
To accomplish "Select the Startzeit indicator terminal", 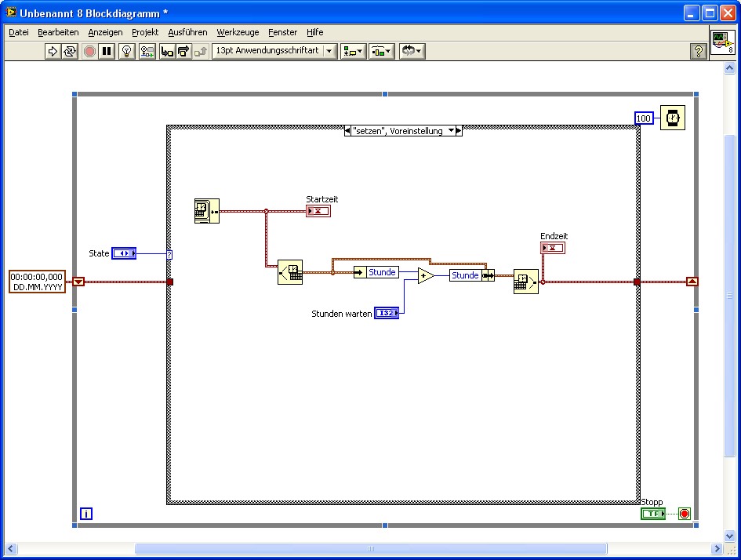I will pyautogui.click(x=318, y=211).
